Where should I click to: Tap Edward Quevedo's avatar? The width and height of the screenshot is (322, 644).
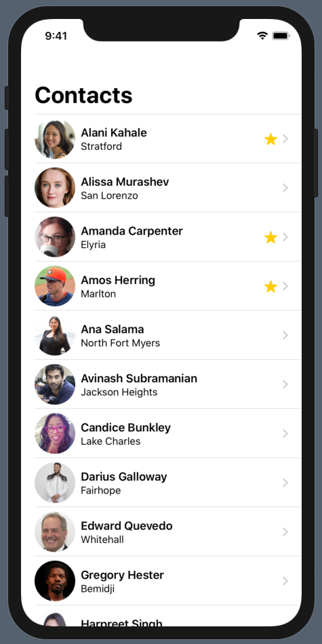(x=55, y=531)
